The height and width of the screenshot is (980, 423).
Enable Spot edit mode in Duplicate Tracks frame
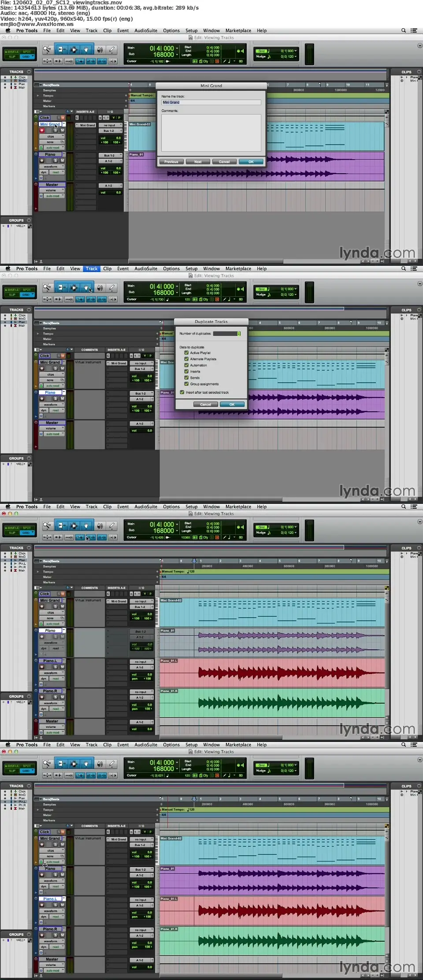[27, 290]
